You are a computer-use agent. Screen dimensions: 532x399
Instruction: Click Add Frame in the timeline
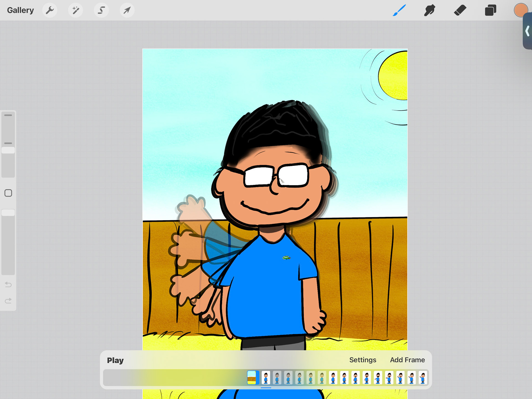[x=407, y=360]
